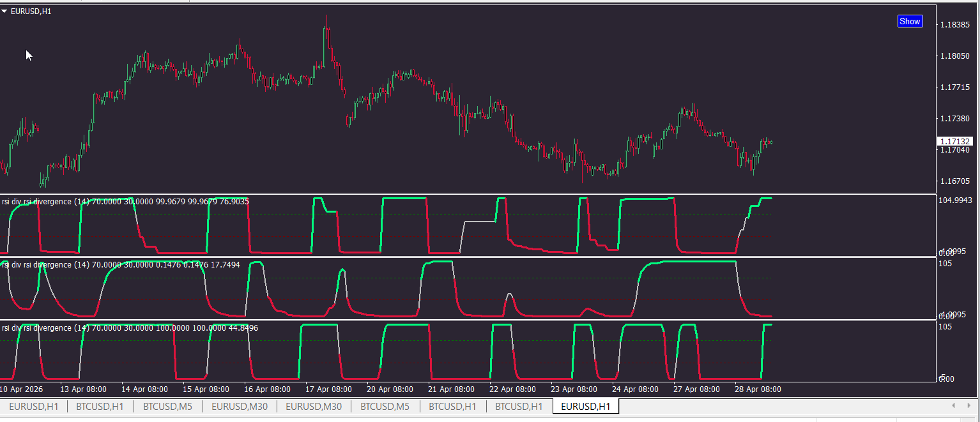The image size is (980, 422).
Task: Switch to the active EURUSD,H1 chart tab
Action: pos(586,406)
